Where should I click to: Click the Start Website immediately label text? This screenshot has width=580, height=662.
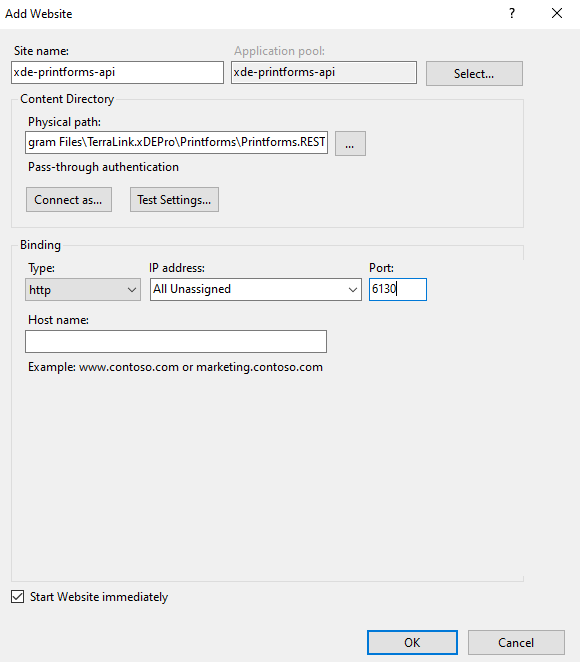pyautogui.click(x=99, y=597)
